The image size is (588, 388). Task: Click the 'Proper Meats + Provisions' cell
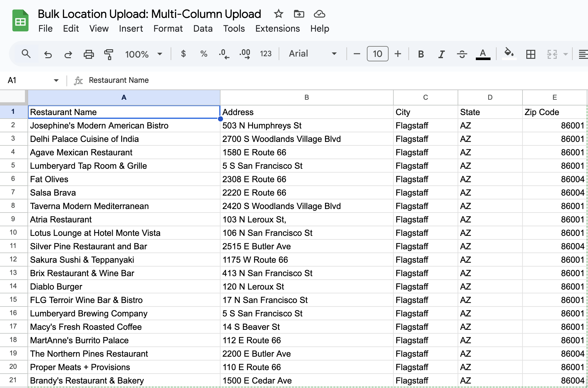click(124, 367)
